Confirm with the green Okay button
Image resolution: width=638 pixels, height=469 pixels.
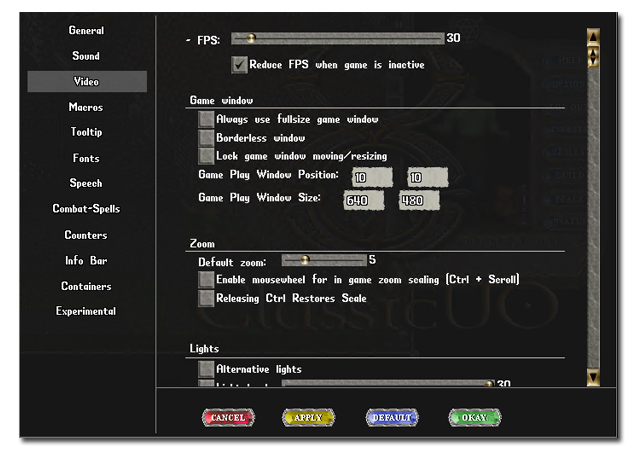pos(474,417)
